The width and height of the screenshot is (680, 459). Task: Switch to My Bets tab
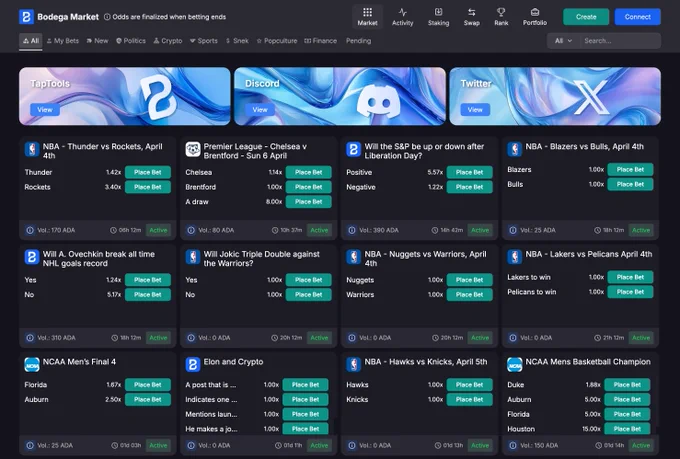coord(63,41)
